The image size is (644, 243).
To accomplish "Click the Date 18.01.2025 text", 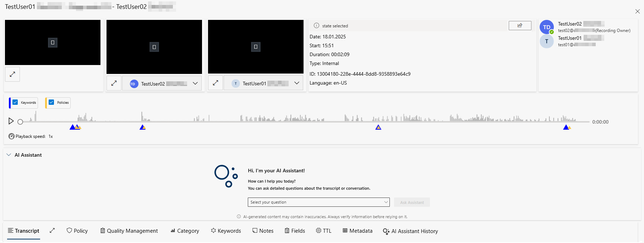I will [328, 37].
